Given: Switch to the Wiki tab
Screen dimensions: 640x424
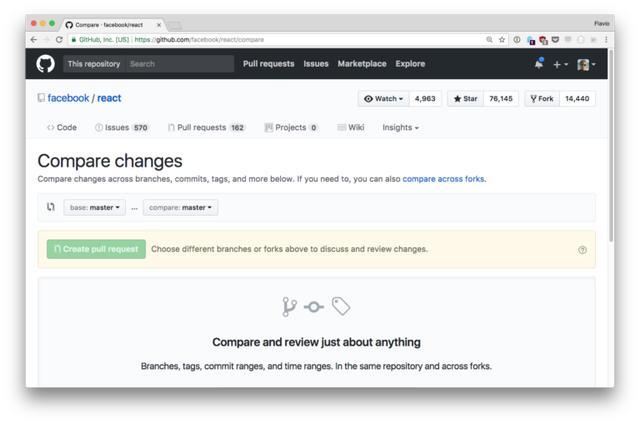Looking at the screenshot, I should tap(351, 127).
